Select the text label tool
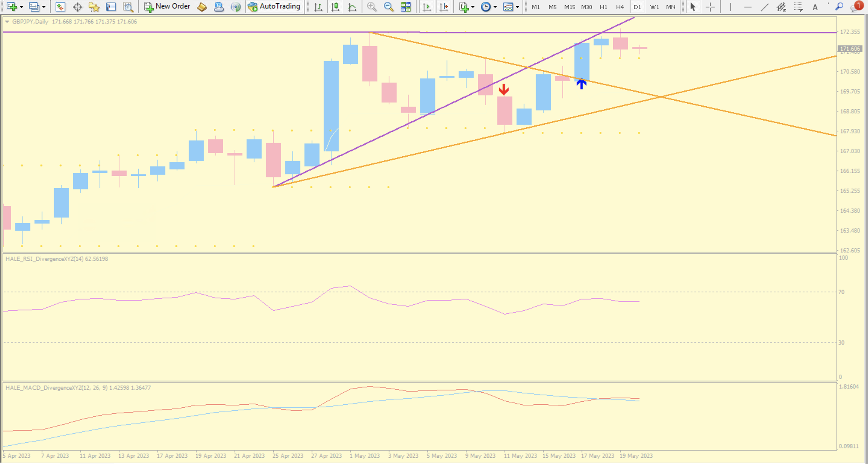The height and width of the screenshot is (464, 868). pos(815,7)
